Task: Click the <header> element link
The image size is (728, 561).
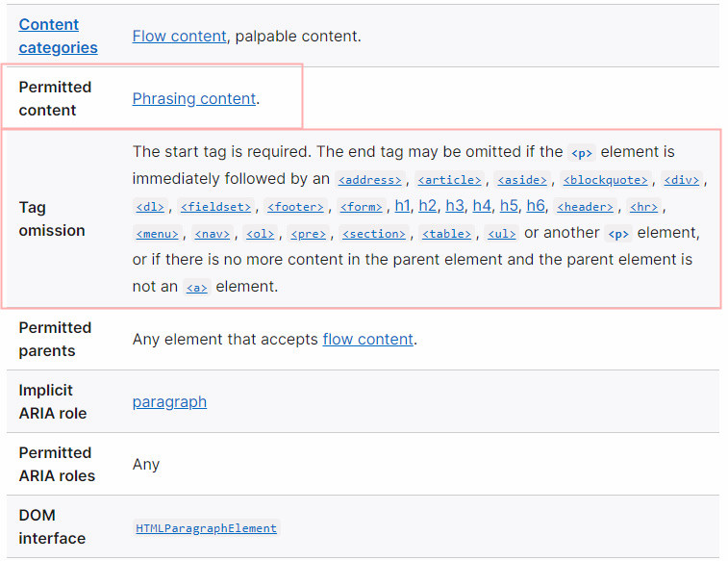Action: tap(584, 207)
